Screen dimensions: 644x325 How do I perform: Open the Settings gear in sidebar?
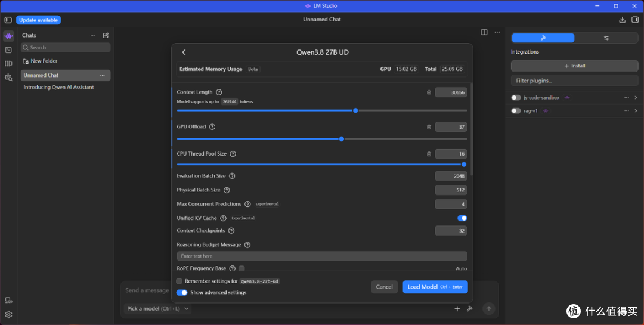pos(8,314)
